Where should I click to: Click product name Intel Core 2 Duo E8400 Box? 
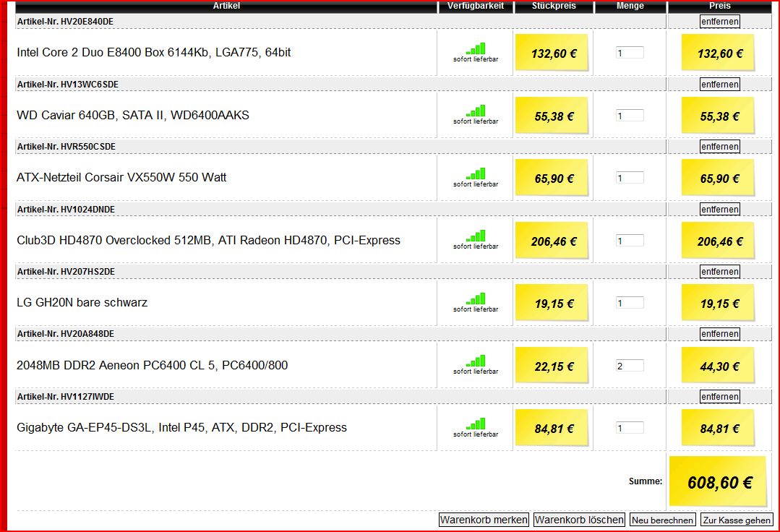coord(154,52)
